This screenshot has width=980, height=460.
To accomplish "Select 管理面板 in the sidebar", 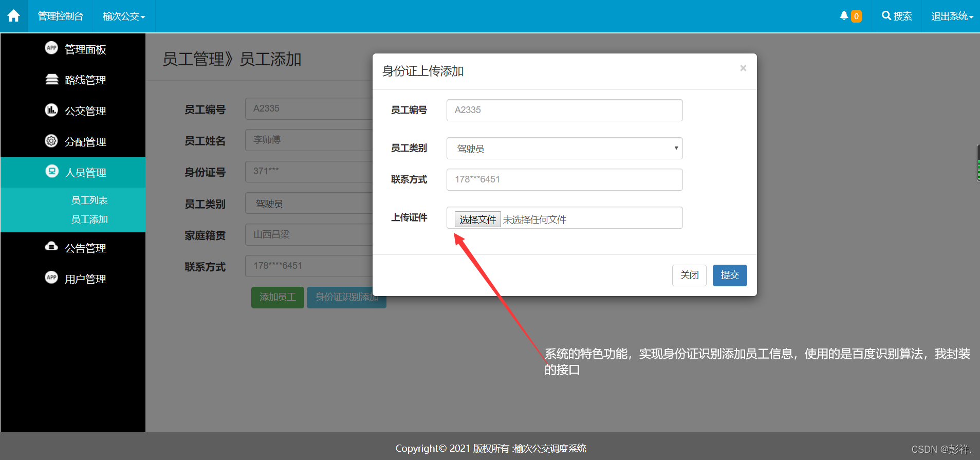I will (x=73, y=49).
